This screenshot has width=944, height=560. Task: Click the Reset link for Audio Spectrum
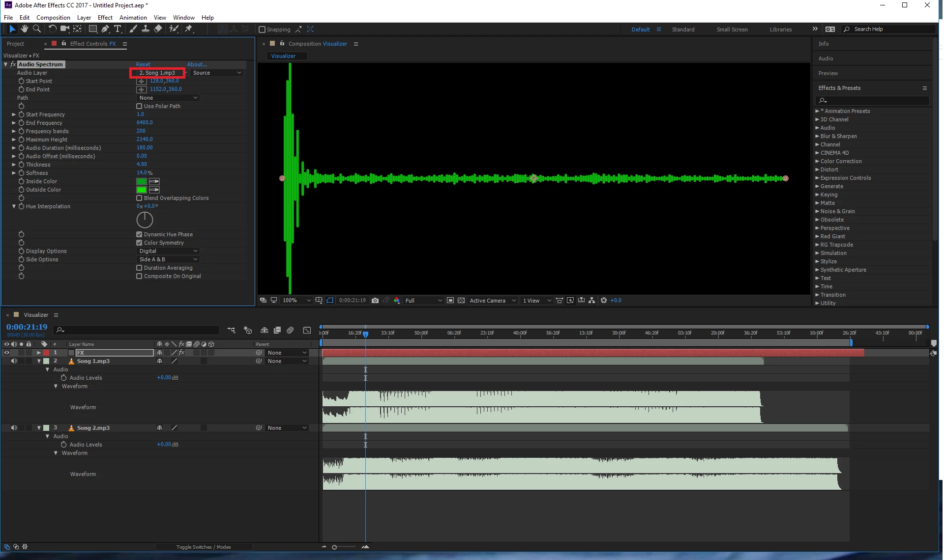(x=143, y=64)
